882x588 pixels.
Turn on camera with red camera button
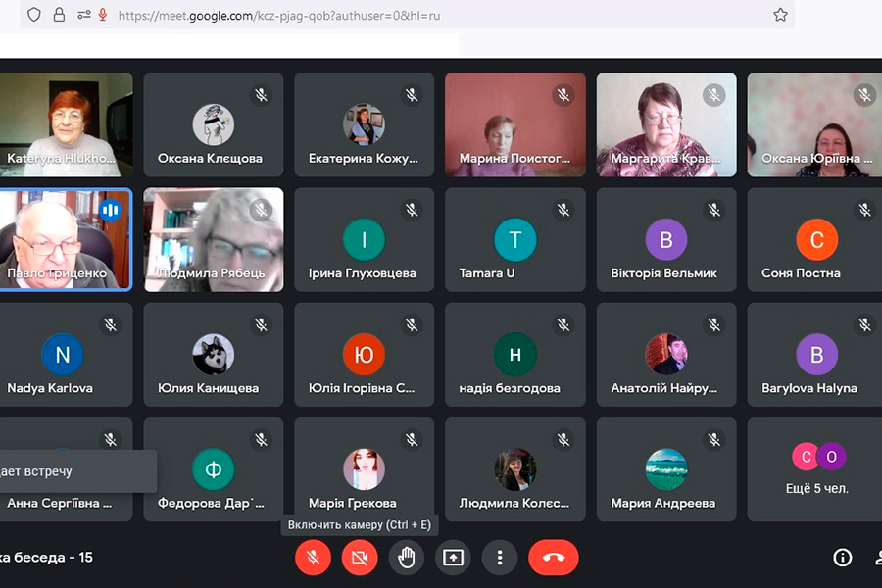[360, 557]
